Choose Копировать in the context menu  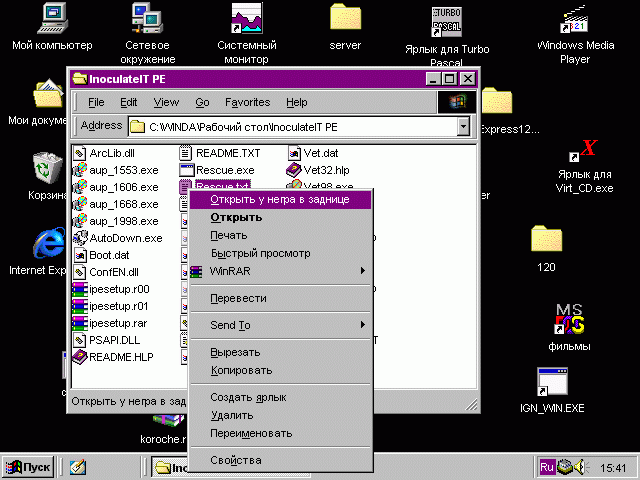point(281,370)
